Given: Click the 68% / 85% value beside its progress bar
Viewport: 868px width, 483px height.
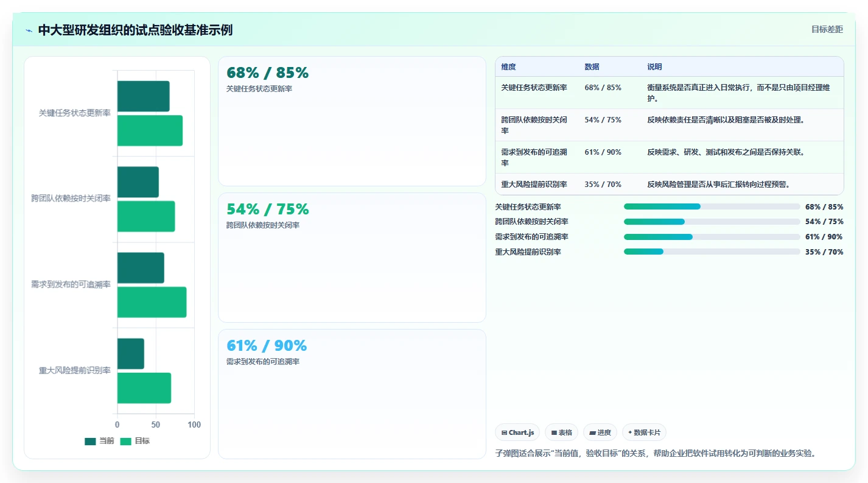Looking at the screenshot, I should pyautogui.click(x=824, y=207).
